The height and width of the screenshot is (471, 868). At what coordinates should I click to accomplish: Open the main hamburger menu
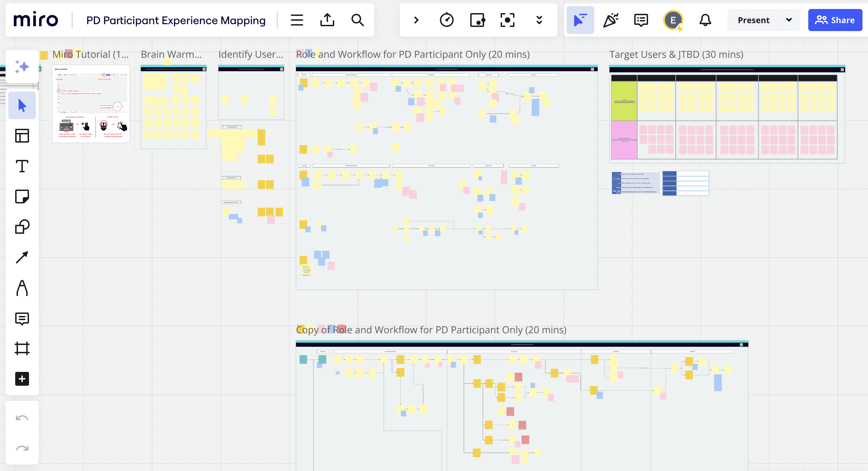click(x=297, y=20)
